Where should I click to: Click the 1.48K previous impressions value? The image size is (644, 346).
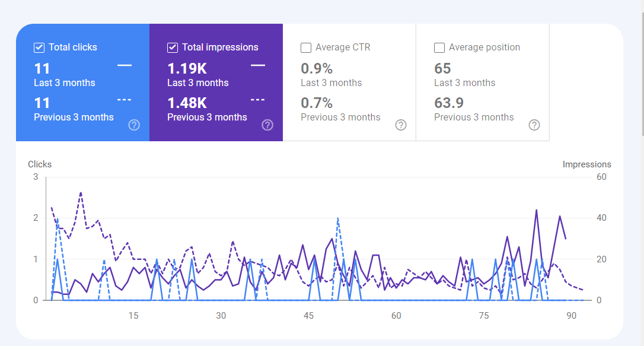click(187, 103)
